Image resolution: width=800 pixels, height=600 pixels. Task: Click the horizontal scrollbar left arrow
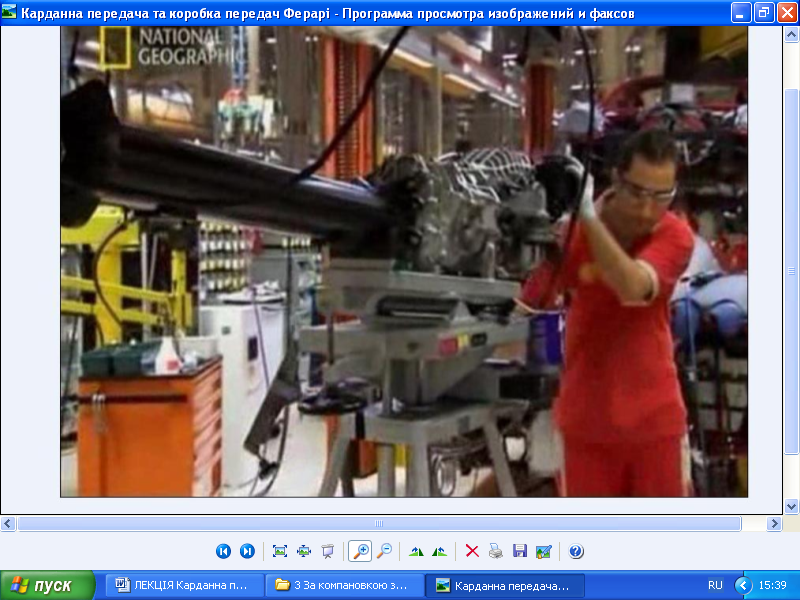coord(8,523)
